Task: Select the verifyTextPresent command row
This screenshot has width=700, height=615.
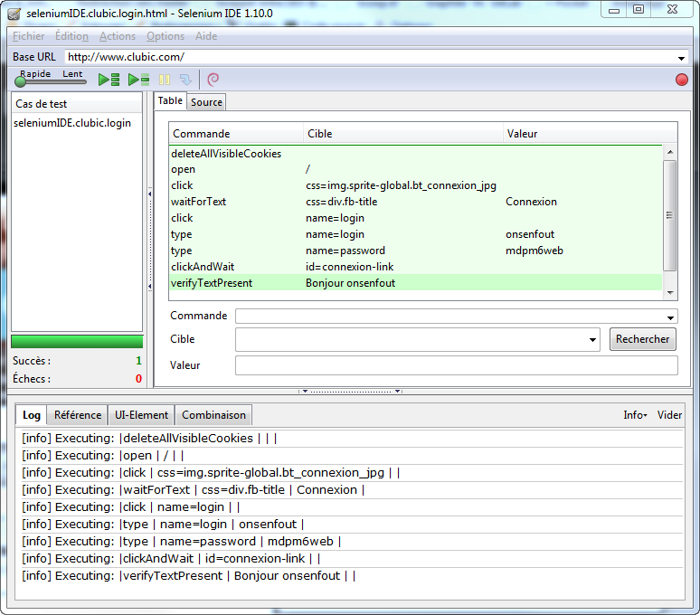Action: click(x=415, y=283)
